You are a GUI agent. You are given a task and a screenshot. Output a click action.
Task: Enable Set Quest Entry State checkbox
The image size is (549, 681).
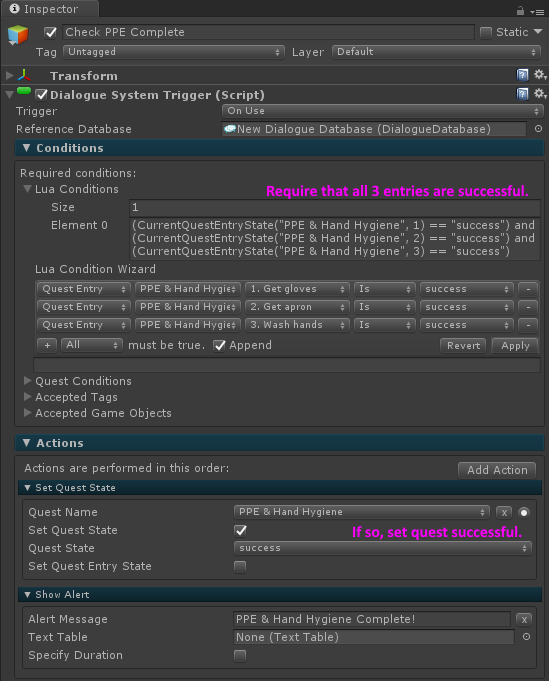point(240,567)
